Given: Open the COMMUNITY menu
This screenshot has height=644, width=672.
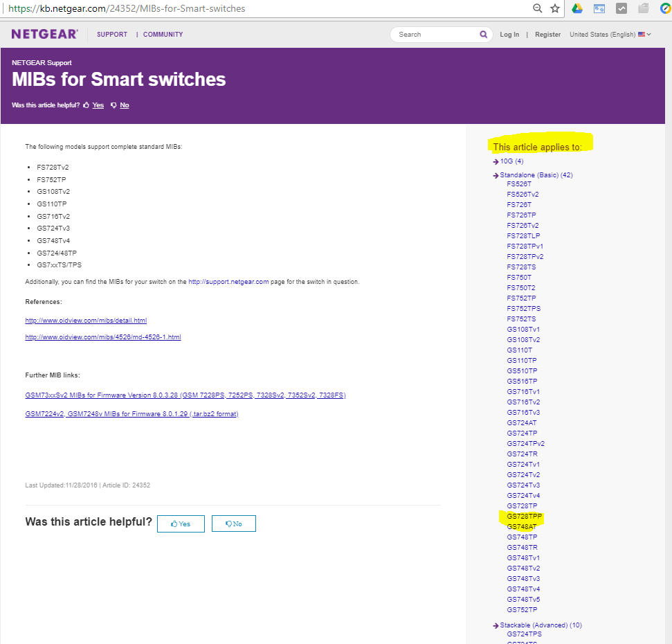Looking at the screenshot, I should point(163,35).
